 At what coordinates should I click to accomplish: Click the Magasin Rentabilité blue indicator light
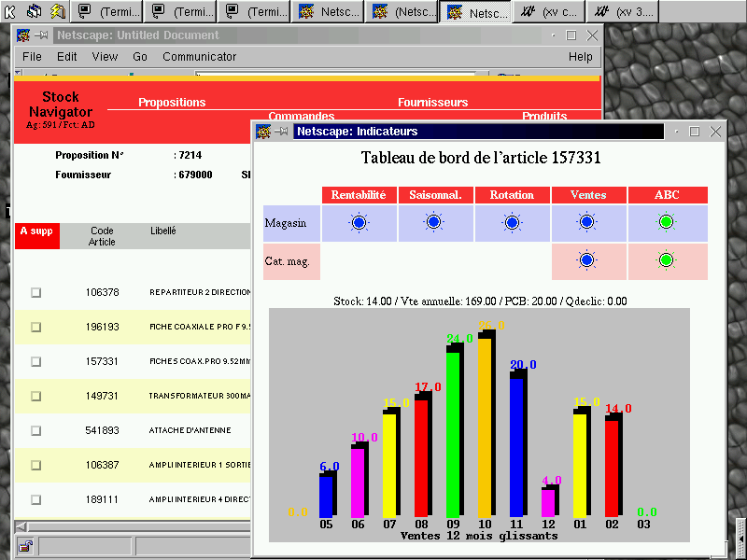[x=359, y=222]
